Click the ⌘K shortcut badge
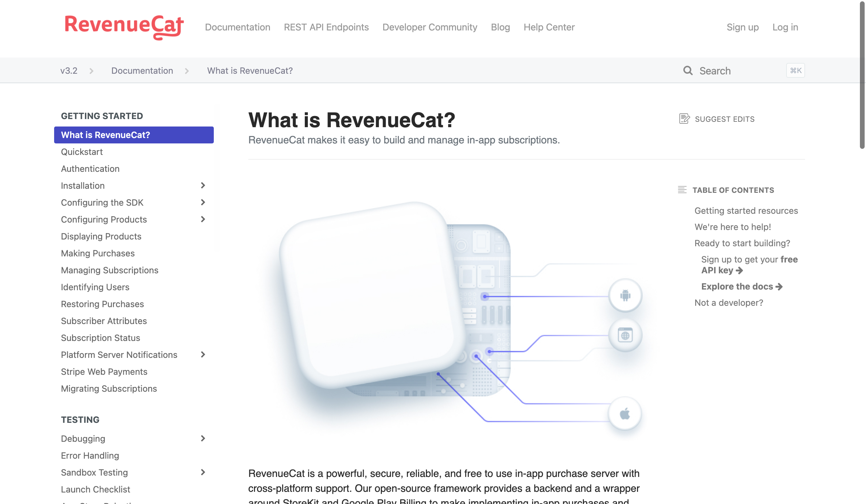 pos(795,71)
